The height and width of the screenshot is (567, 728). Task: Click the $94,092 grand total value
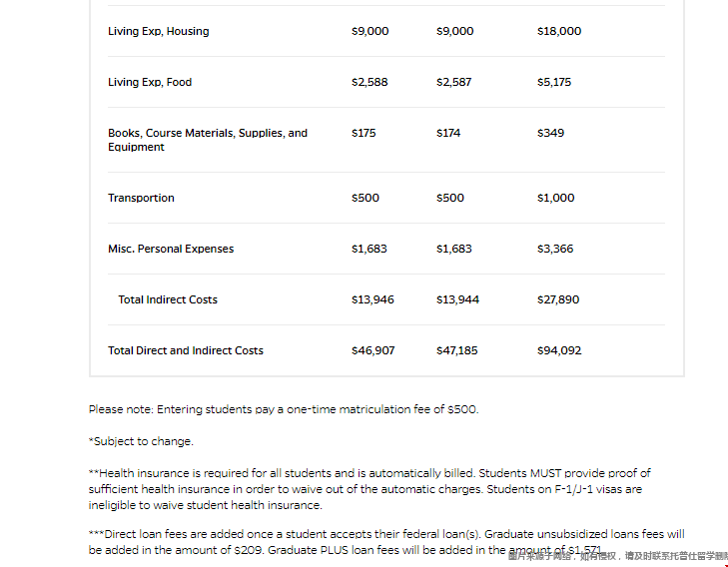coord(558,350)
